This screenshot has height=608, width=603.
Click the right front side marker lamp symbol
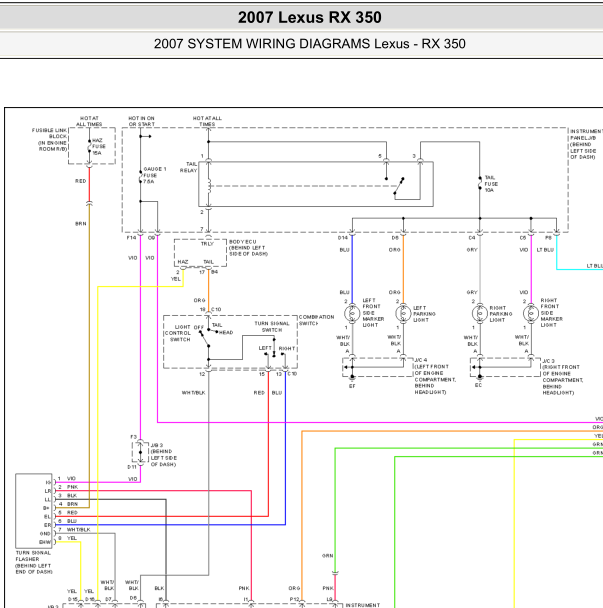(531, 313)
